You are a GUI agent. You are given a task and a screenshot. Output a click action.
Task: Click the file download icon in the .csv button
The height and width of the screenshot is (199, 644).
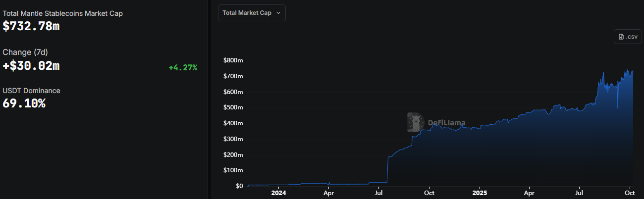(621, 37)
